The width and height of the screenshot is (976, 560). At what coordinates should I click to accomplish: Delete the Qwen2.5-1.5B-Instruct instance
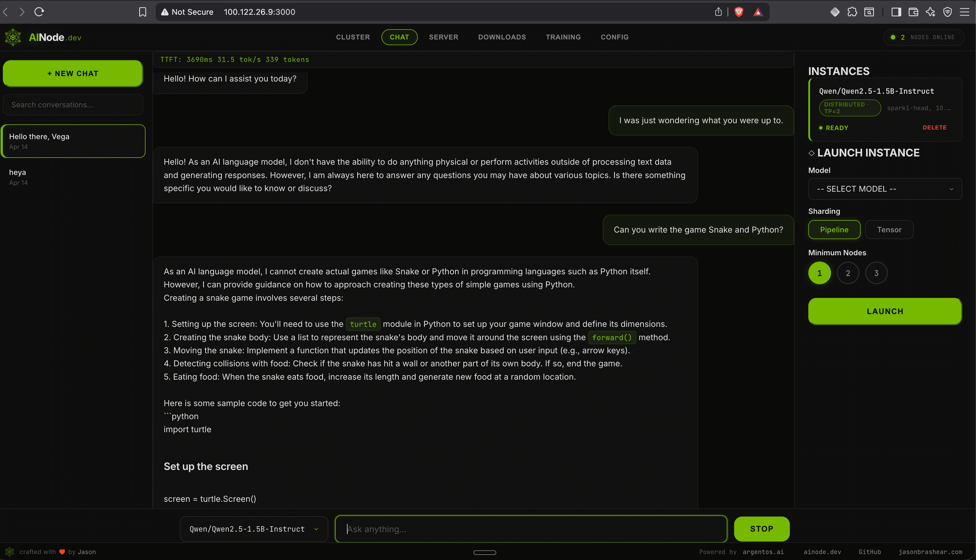pyautogui.click(x=935, y=127)
